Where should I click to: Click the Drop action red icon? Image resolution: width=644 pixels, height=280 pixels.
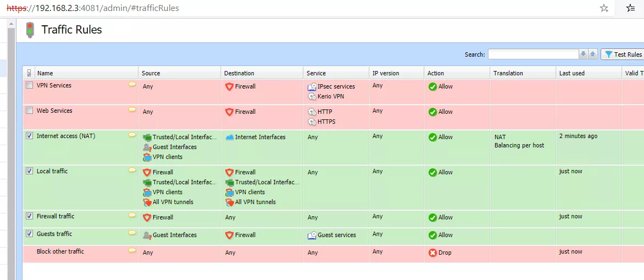(x=432, y=252)
